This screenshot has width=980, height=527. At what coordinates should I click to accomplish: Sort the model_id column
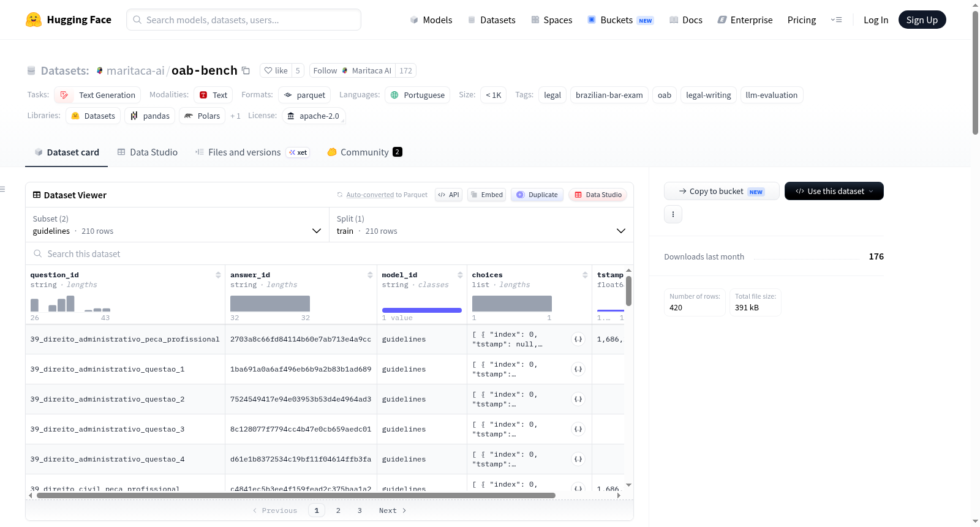coord(460,275)
